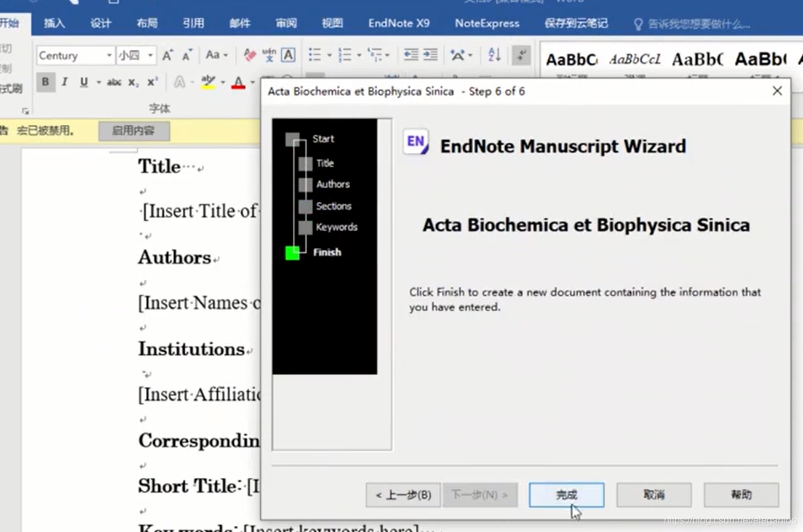Click 完成 (Finish) in the wizard

click(567, 494)
